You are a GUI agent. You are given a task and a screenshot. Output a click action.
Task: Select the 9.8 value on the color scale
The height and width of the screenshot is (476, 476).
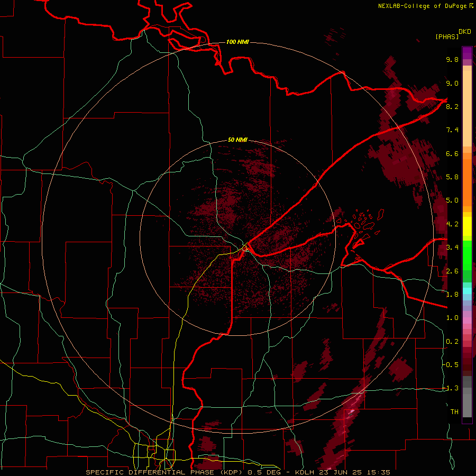click(452, 59)
